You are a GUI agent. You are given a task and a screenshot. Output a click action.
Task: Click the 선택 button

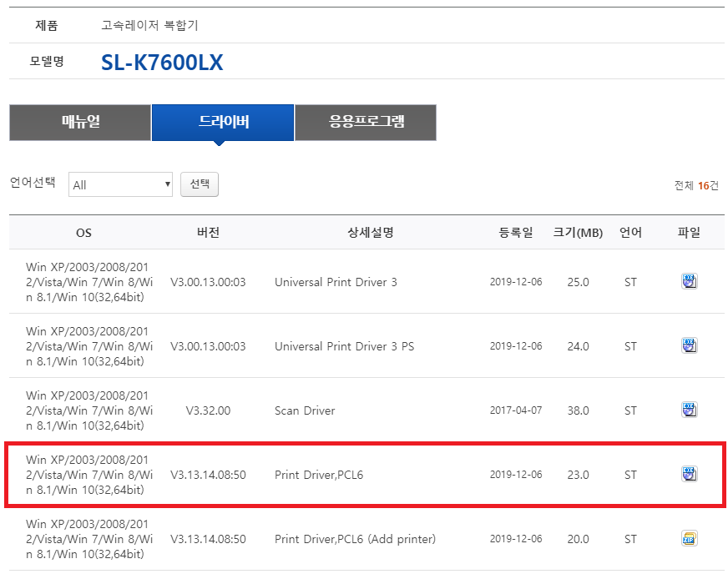pyautogui.click(x=200, y=184)
